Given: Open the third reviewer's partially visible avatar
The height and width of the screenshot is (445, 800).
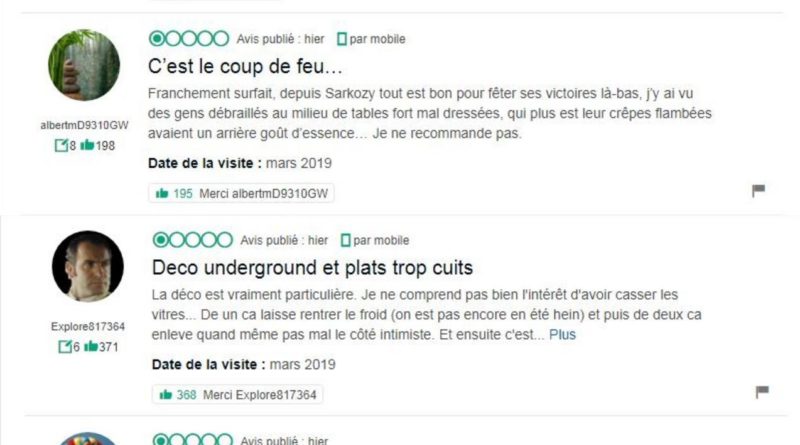Looking at the screenshot, I should click(x=88, y=439).
